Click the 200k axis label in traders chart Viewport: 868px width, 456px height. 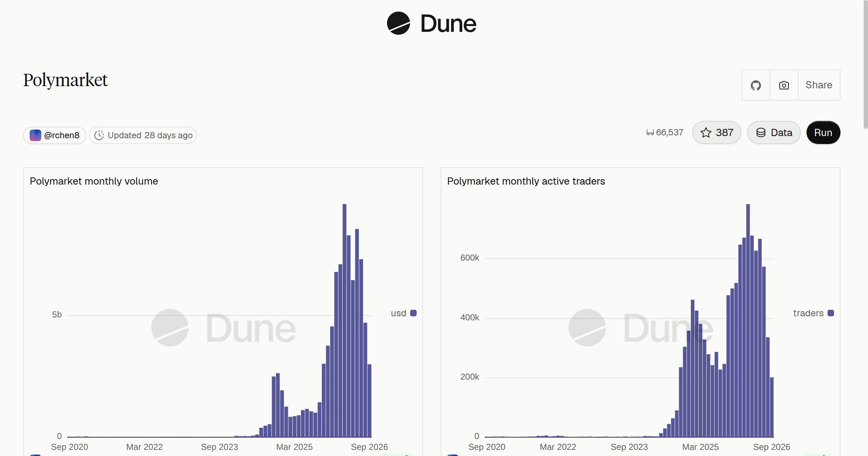click(x=469, y=377)
